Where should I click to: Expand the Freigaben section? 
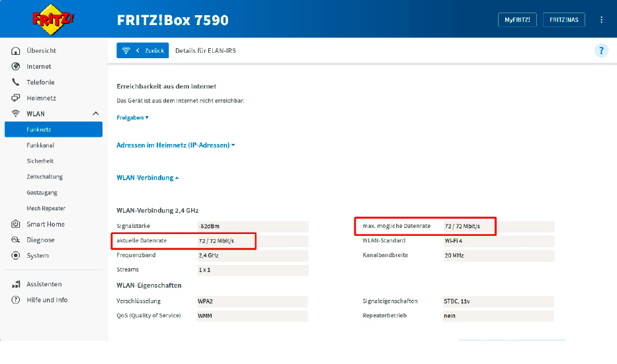[x=133, y=118]
